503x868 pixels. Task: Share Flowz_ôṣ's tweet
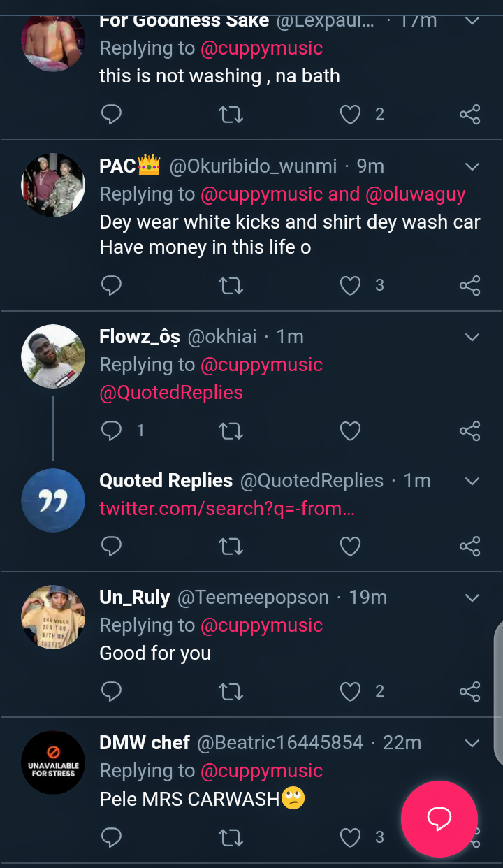pos(470,431)
